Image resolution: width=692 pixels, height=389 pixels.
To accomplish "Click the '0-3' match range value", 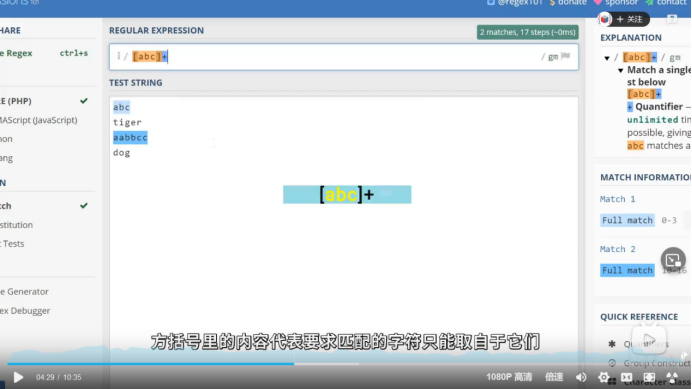I will [669, 220].
